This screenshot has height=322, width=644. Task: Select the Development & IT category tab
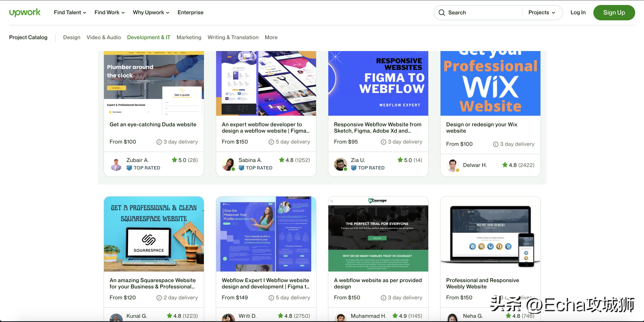(148, 37)
